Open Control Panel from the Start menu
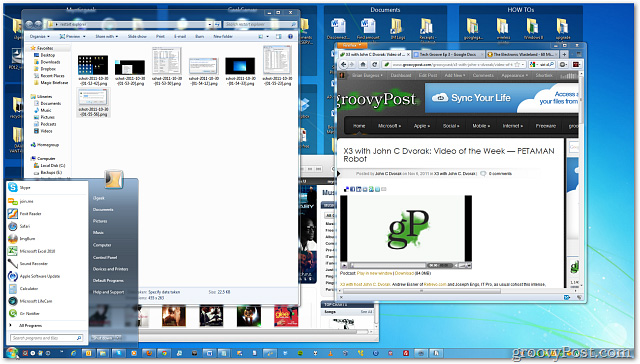The width and height of the screenshot is (640, 364). 105,257
